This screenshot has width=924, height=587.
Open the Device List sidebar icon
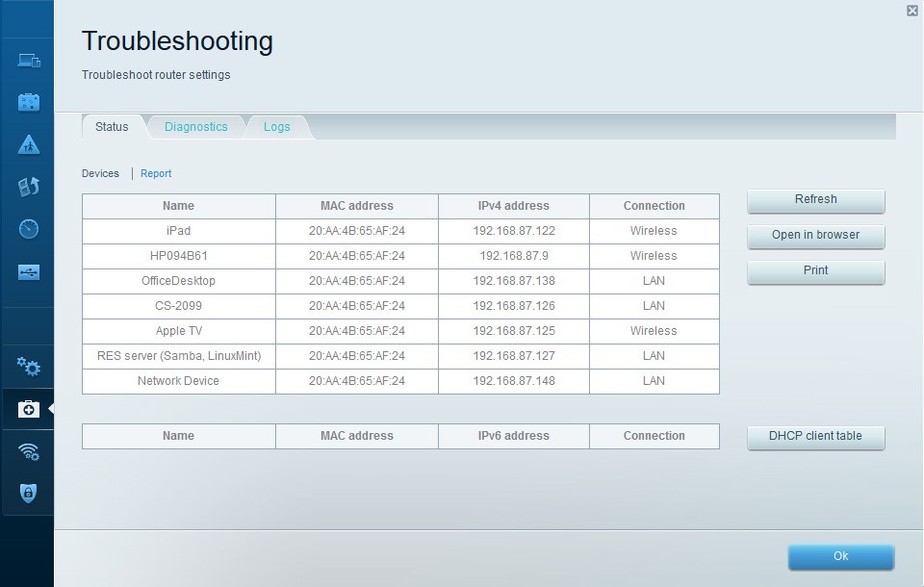28,60
